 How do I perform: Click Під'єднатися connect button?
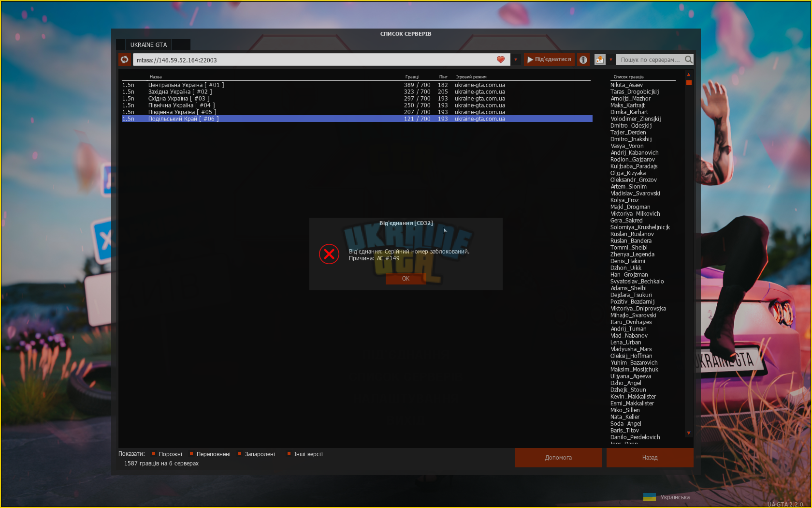click(549, 60)
